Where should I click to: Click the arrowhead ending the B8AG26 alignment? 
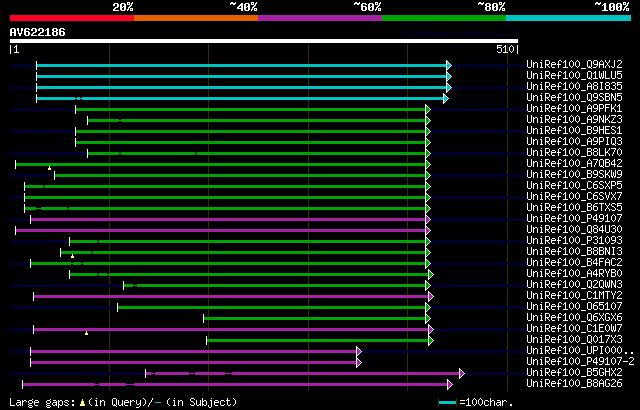click(x=450, y=384)
